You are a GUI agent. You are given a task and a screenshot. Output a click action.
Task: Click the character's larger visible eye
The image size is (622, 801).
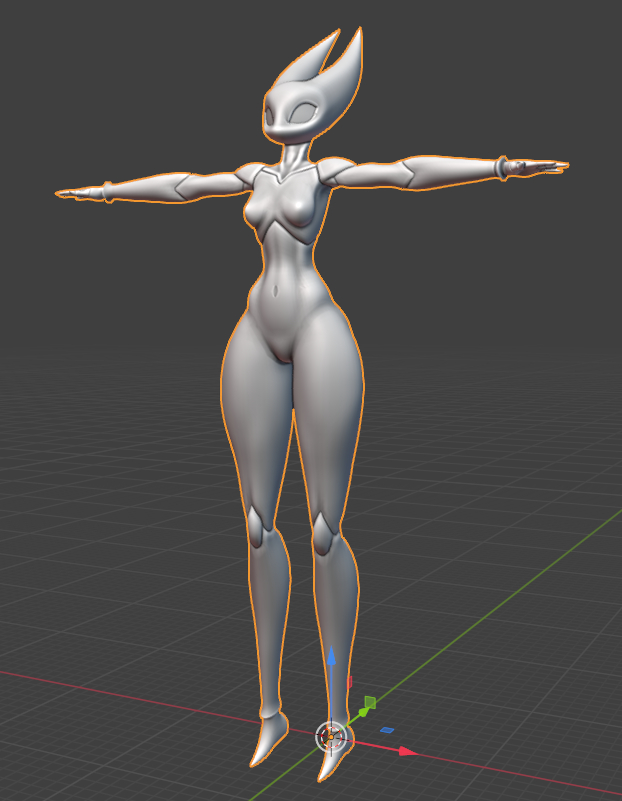click(300, 114)
